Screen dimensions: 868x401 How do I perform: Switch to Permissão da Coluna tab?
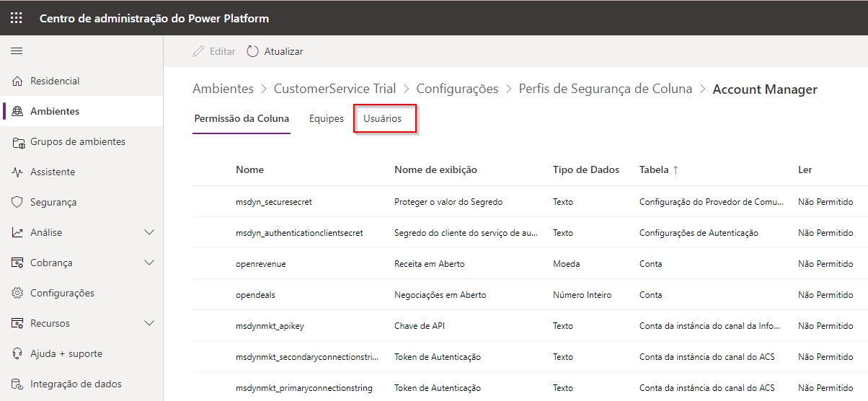coord(242,119)
